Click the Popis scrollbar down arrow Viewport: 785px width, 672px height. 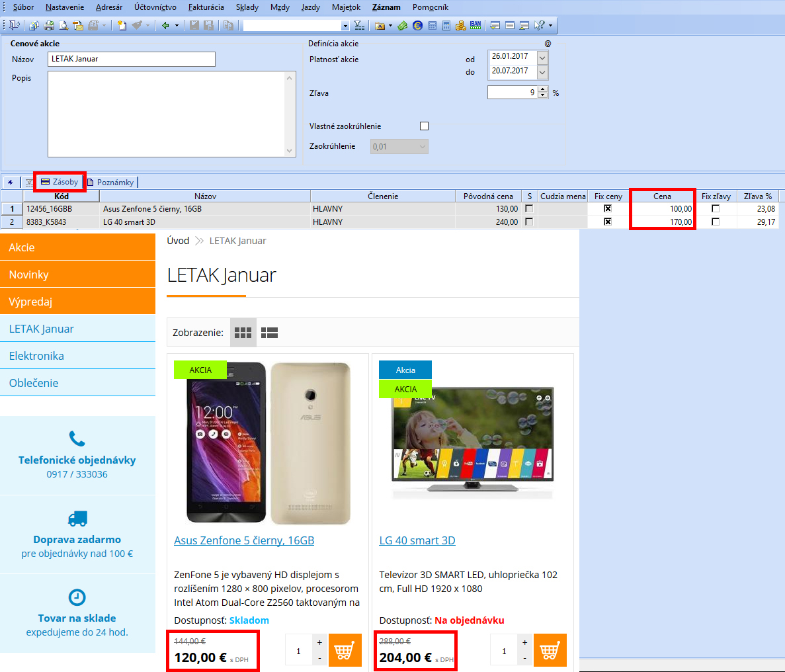pos(290,151)
